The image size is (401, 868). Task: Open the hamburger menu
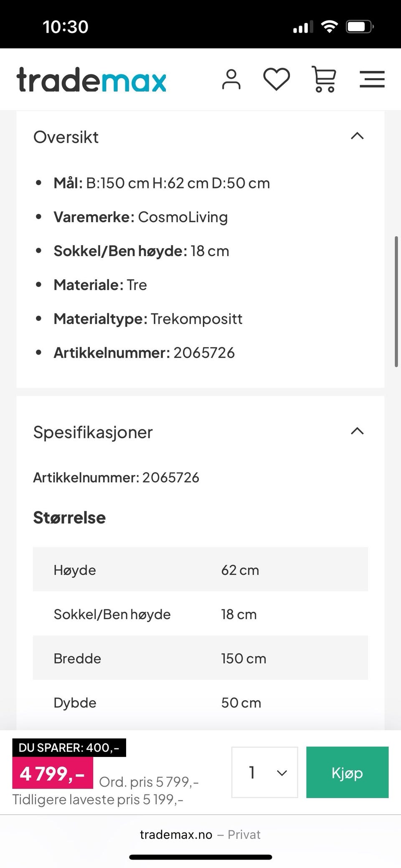pyautogui.click(x=372, y=79)
